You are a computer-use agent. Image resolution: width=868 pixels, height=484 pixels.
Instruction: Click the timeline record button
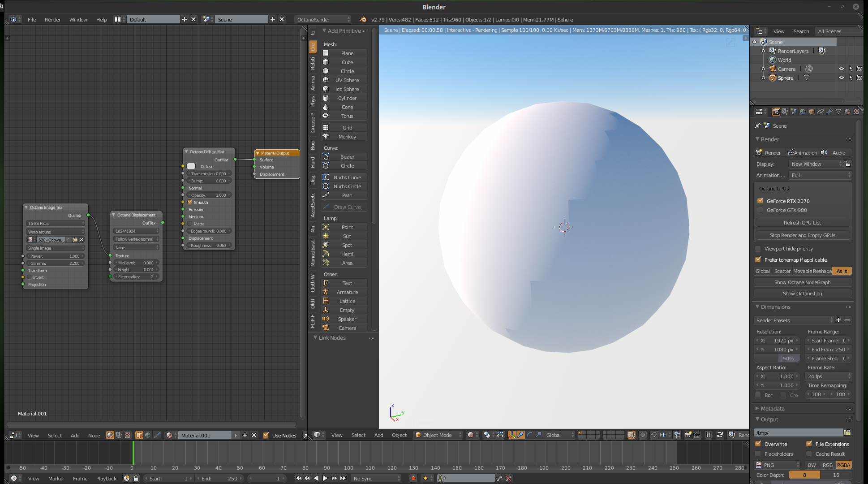pyautogui.click(x=413, y=478)
